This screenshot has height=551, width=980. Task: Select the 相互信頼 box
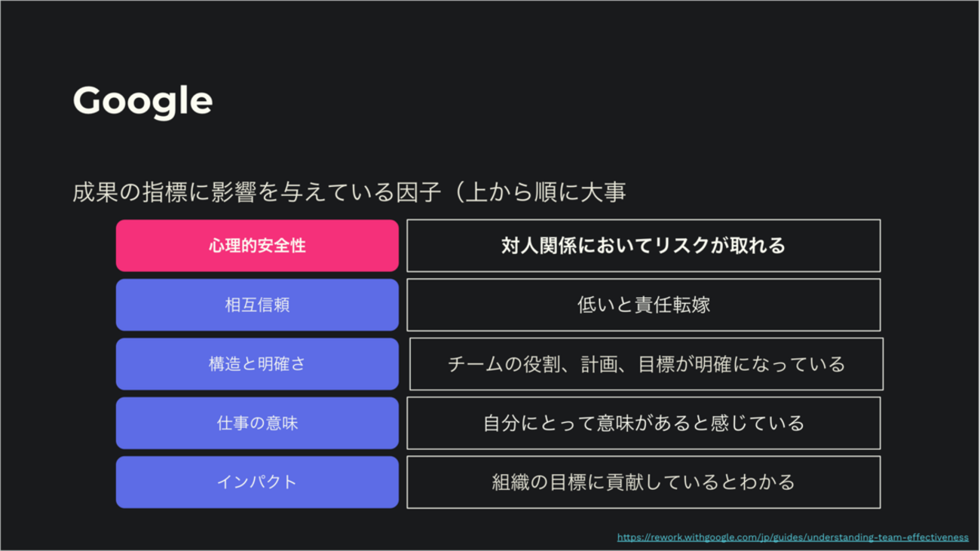[257, 305]
